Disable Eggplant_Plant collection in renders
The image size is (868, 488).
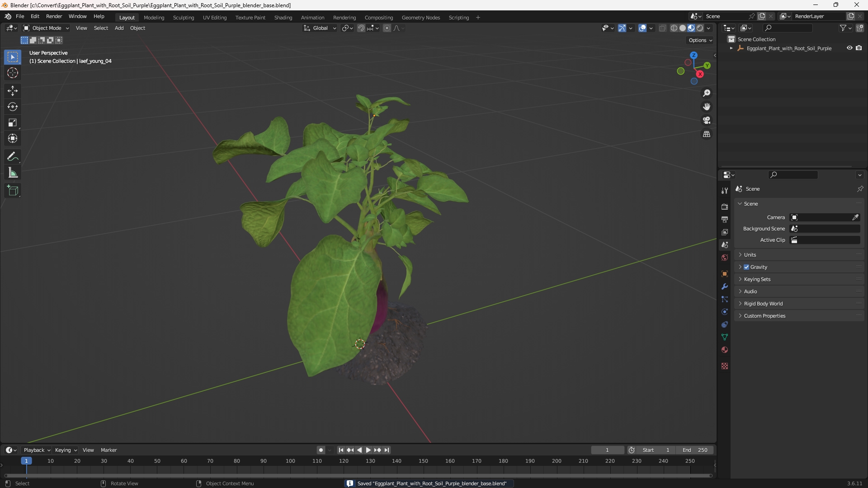(x=859, y=48)
